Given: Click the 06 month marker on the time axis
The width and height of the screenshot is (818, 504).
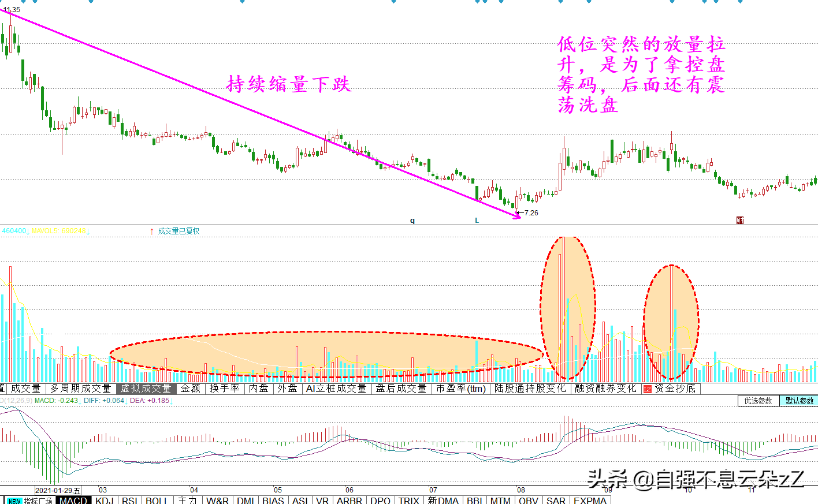Looking at the screenshot, I should click(x=349, y=490).
